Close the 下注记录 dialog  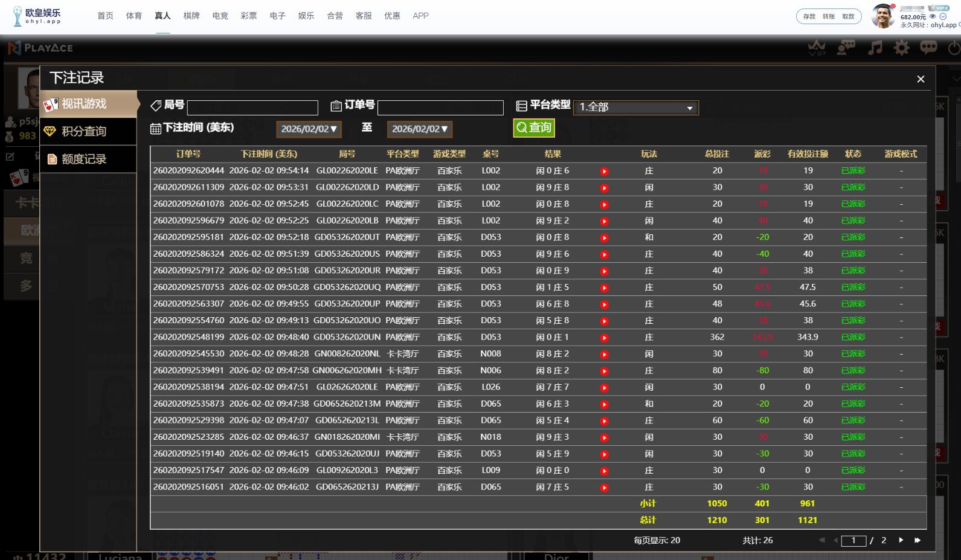921,79
